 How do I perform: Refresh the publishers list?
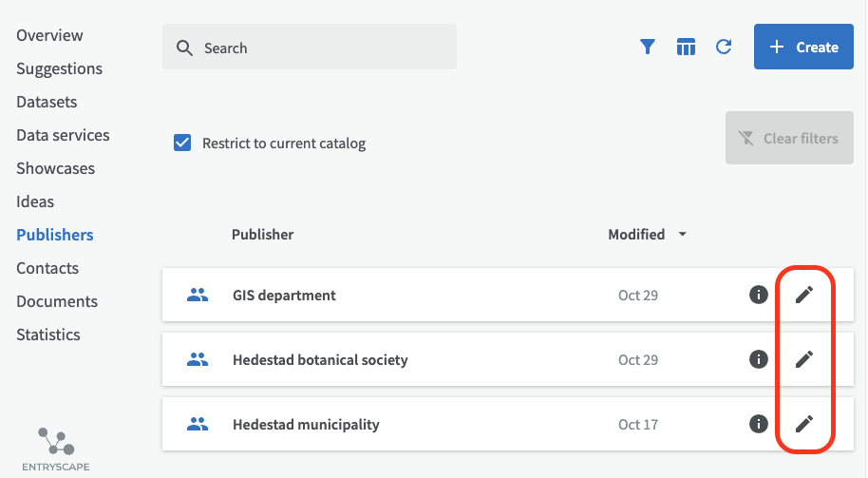(x=724, y=47)
